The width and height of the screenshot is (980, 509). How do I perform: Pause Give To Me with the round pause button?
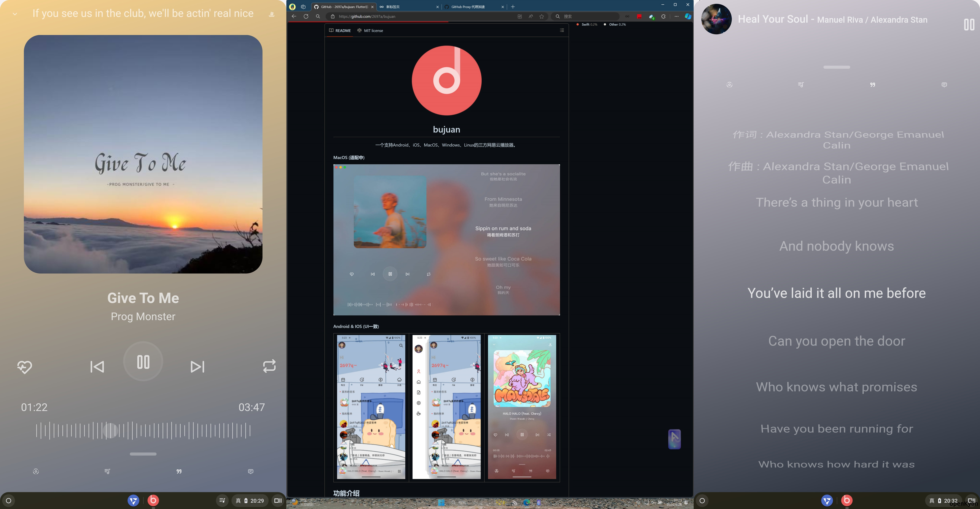[143, 362]
